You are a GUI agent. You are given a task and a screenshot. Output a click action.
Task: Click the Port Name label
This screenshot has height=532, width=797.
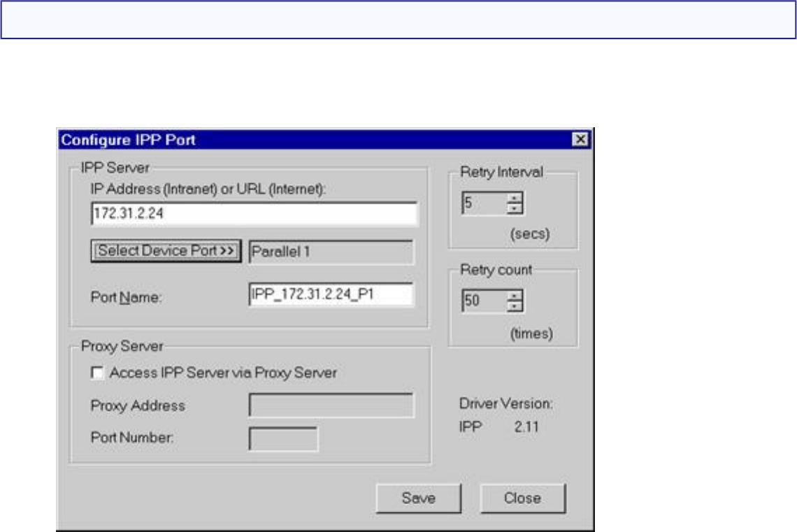click(126, 297)
